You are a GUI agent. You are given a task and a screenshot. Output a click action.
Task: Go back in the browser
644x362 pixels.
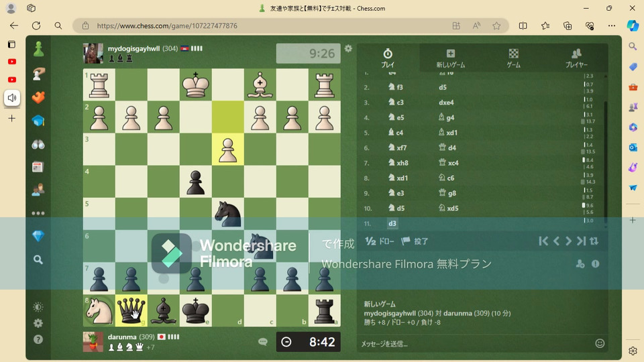point(14,25)
